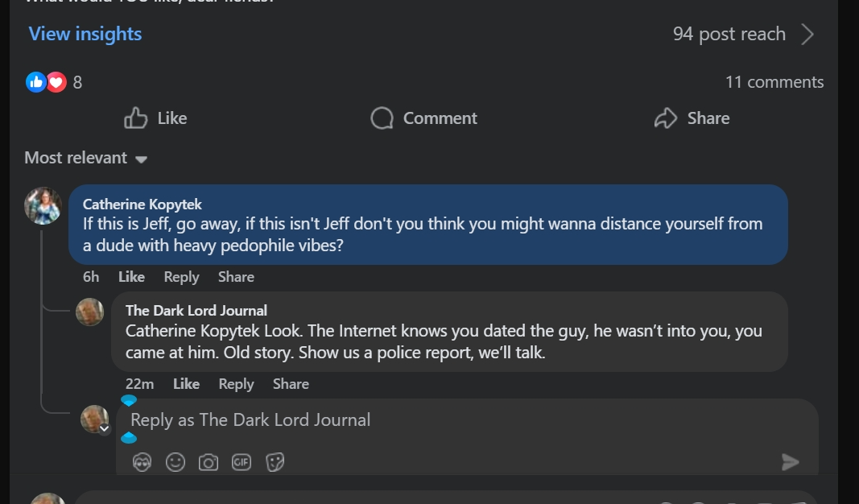Open the View insights link
This screenshot has width=859, height=504.
click(x=85, y=34)
